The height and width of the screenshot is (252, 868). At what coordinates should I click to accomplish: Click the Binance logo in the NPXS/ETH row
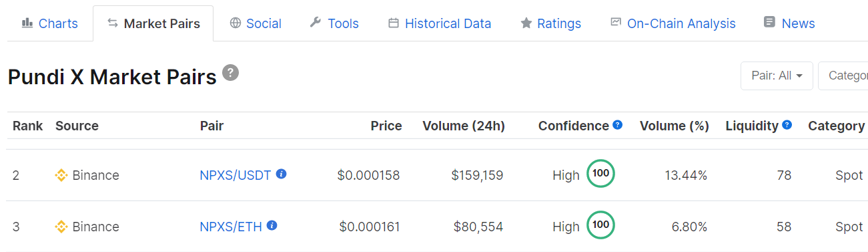[x=61, y=227]
